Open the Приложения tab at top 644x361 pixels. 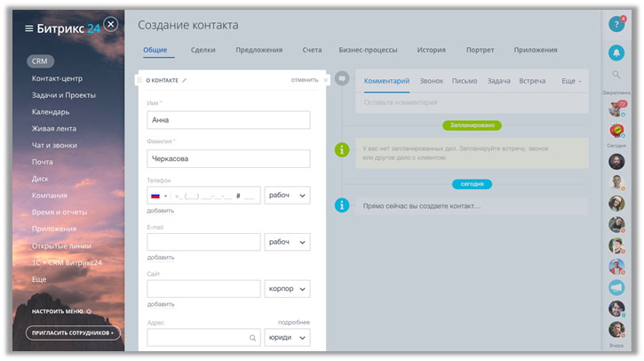click(536, 50)
